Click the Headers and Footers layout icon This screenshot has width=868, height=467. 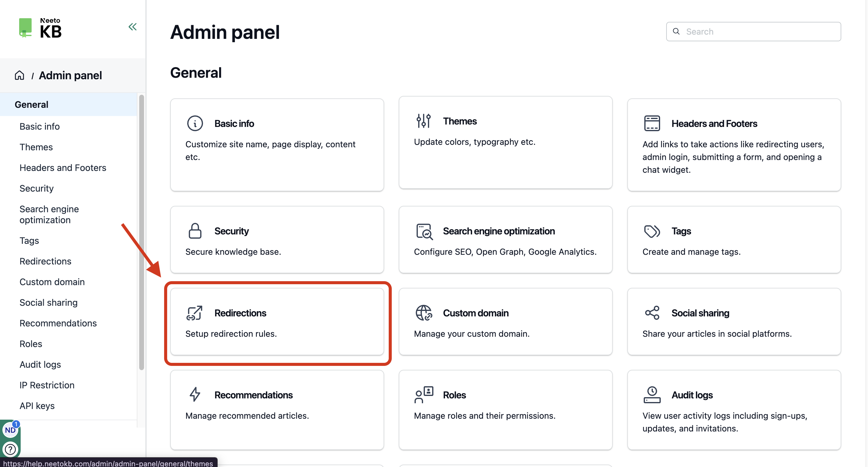pos(652,123)
